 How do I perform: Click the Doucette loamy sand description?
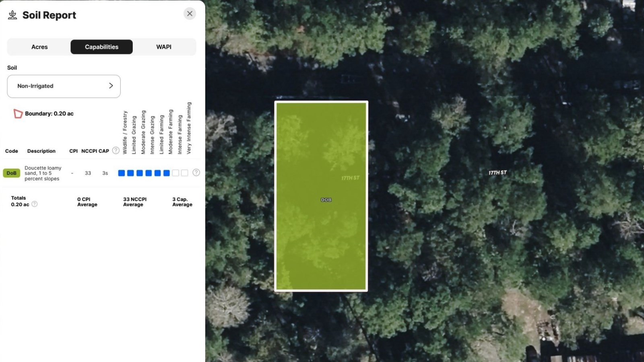click(x=43, y=173)
